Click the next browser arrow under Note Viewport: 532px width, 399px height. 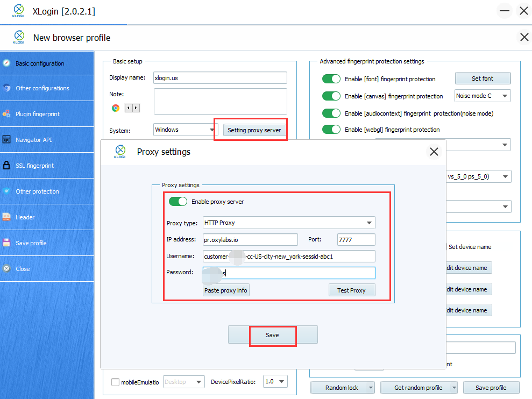coord(136,108)
